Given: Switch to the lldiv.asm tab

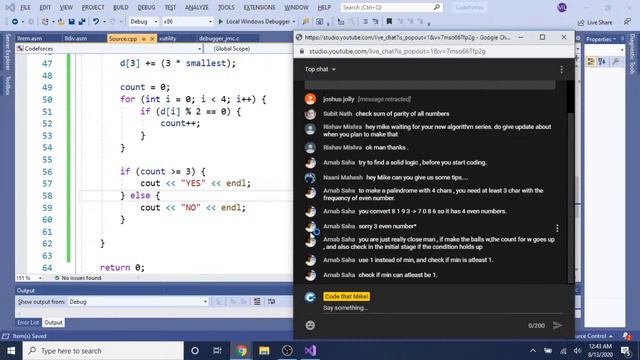Looking at the screenshot, I should tap(76, 38).
